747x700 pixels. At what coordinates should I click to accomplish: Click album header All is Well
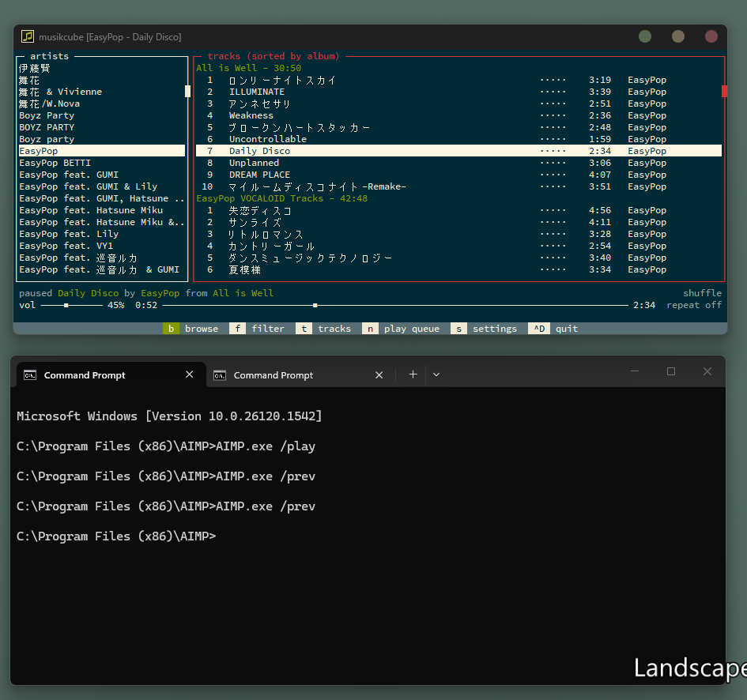pos(249,68)
